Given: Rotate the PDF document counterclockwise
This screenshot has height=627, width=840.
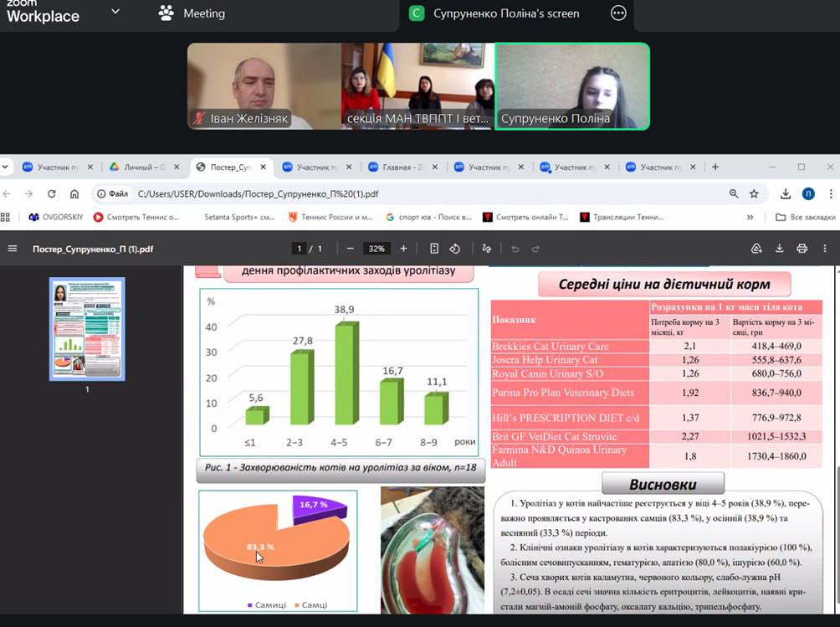Looking at the screenshot, I should click(x=455, y=249).
